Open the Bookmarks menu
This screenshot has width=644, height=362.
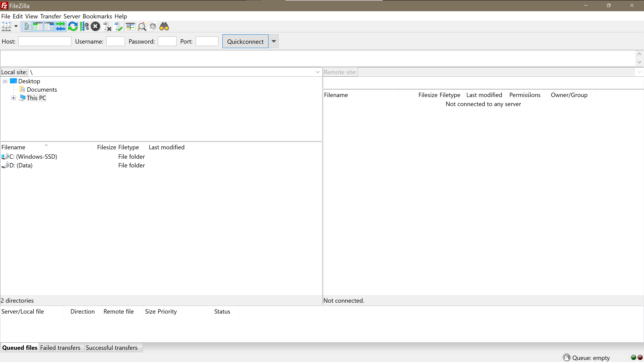tap(97, 16)
